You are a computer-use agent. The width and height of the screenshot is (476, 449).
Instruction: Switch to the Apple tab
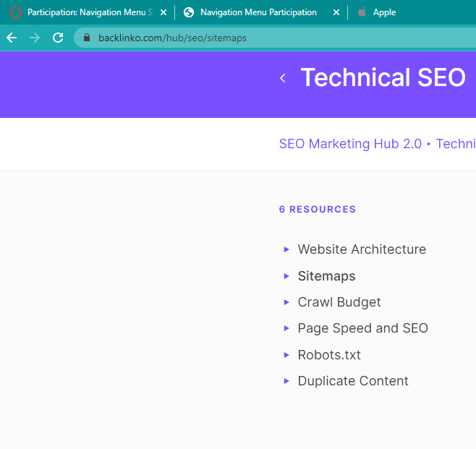[x=383, y=12]
